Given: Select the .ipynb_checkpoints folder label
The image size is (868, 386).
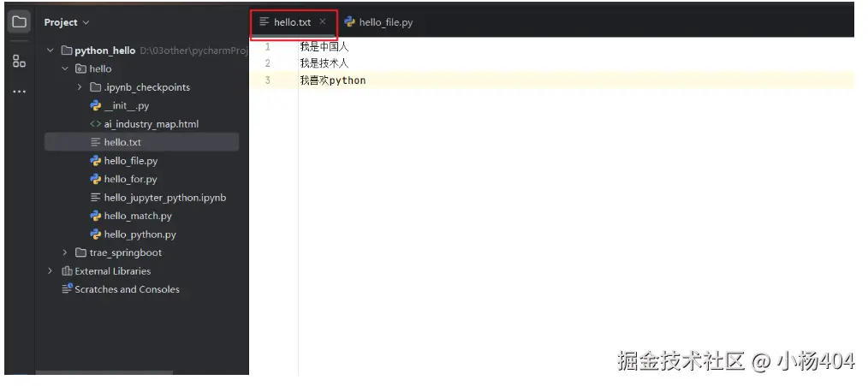Looking at the screenshot, I should [146, 87].
